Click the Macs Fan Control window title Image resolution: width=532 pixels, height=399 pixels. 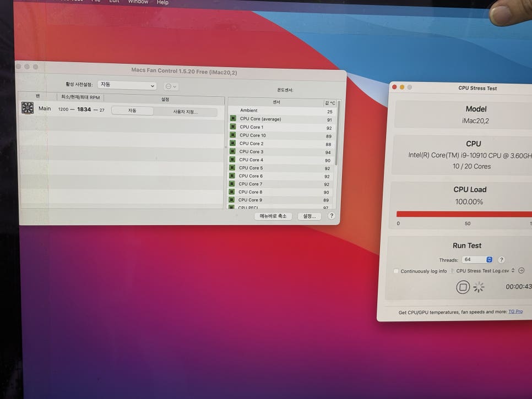pyautogui.click(x=184, y=71)
